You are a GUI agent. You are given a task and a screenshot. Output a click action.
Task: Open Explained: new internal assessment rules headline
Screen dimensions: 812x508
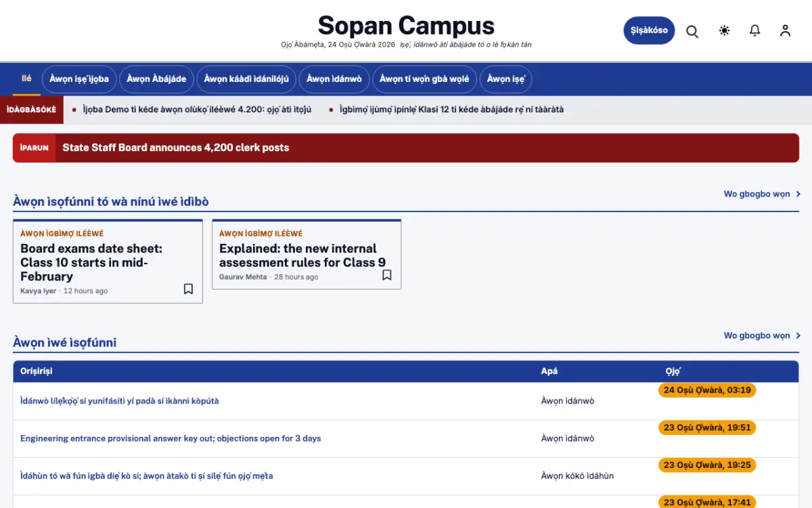pyautogui.click(x=302, y=255)
